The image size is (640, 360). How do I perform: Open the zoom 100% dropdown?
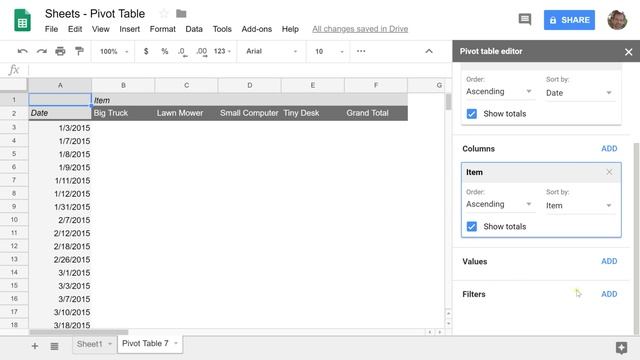pyautogui.click(x=114, y=51)
